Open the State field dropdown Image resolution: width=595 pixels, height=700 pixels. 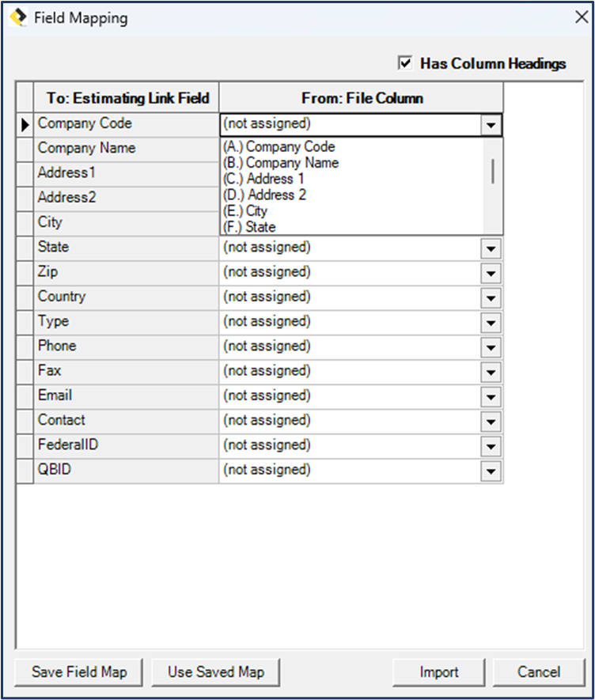(x=491, y=247)
